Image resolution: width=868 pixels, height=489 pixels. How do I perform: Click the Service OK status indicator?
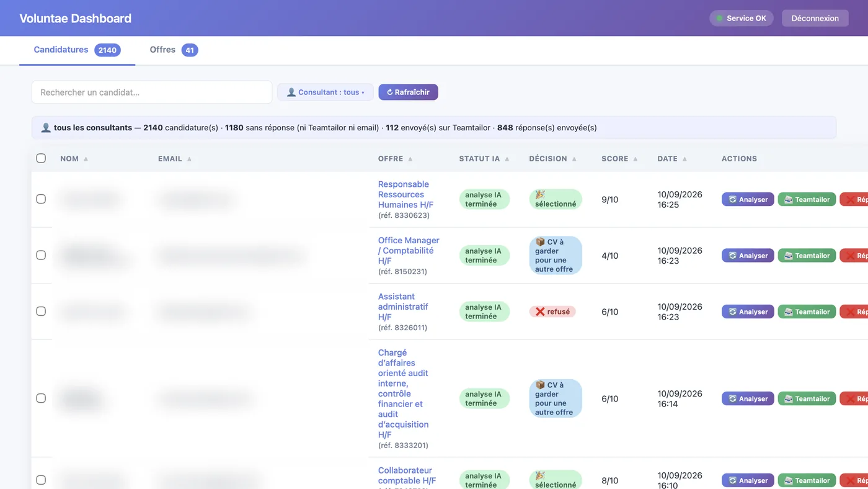(x=742, y=18)
